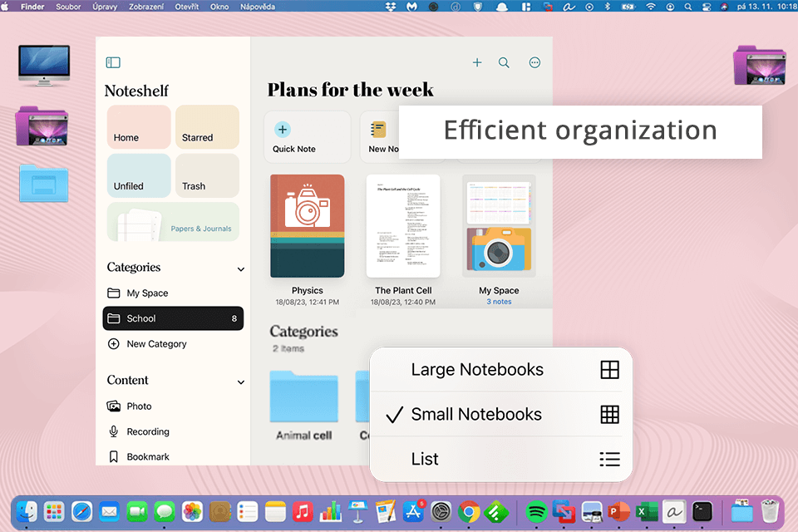
Task: Click the Bookmark icon in sidebar
Action: point(114,456)
